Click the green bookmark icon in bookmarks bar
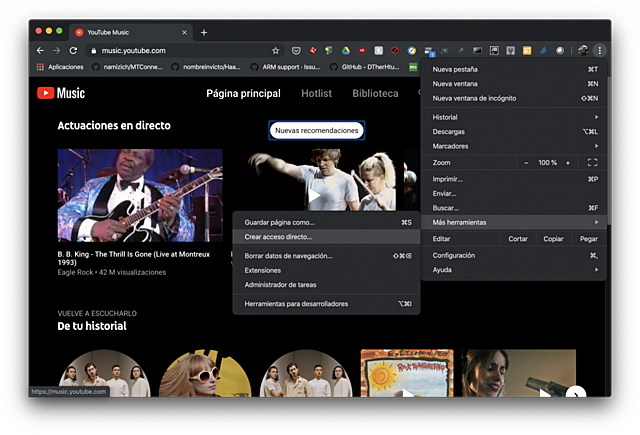The width and height of the screenshot is (640, 435). click(413, 67)
